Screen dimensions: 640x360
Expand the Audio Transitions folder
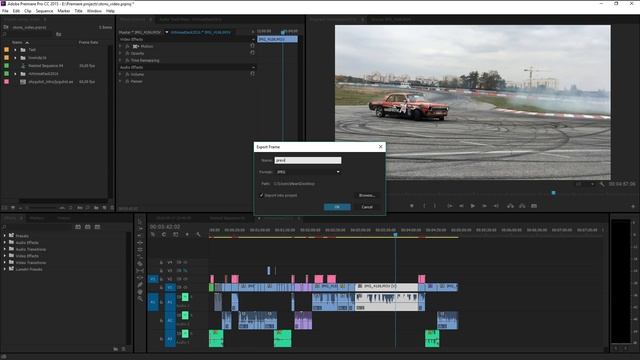click(x=5, y=249)
